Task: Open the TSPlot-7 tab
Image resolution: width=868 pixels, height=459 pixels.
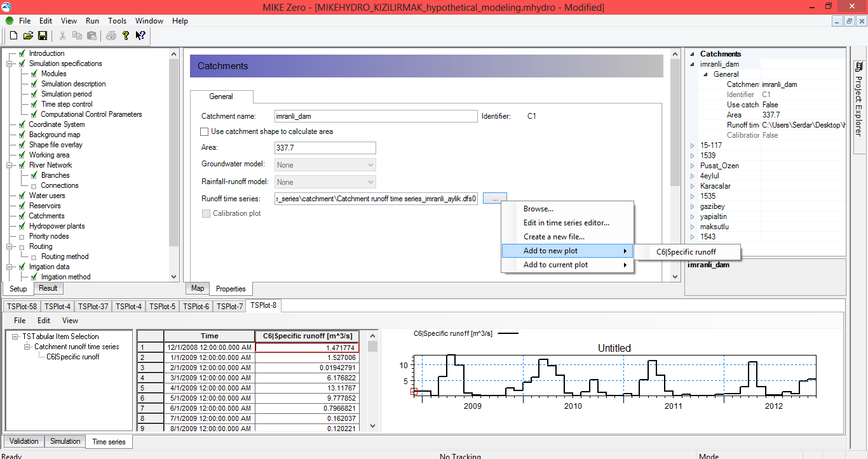Action: 229,307
